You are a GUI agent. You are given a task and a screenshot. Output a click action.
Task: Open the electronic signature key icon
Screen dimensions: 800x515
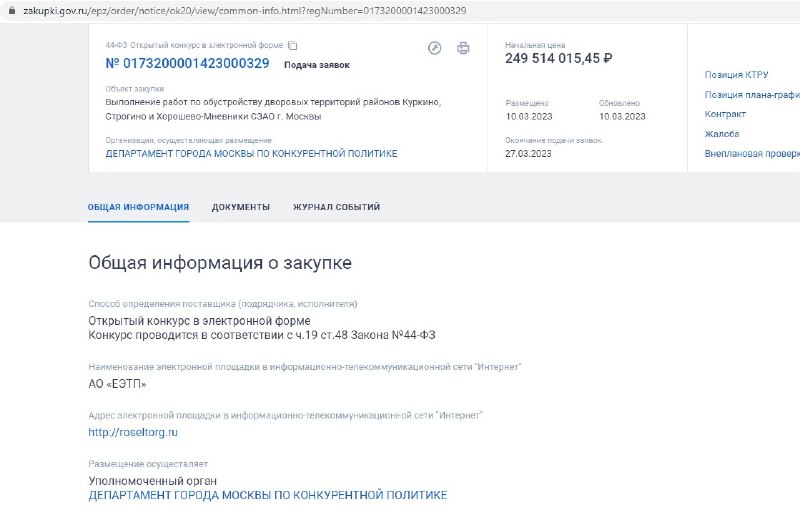[x=434, y=48]
